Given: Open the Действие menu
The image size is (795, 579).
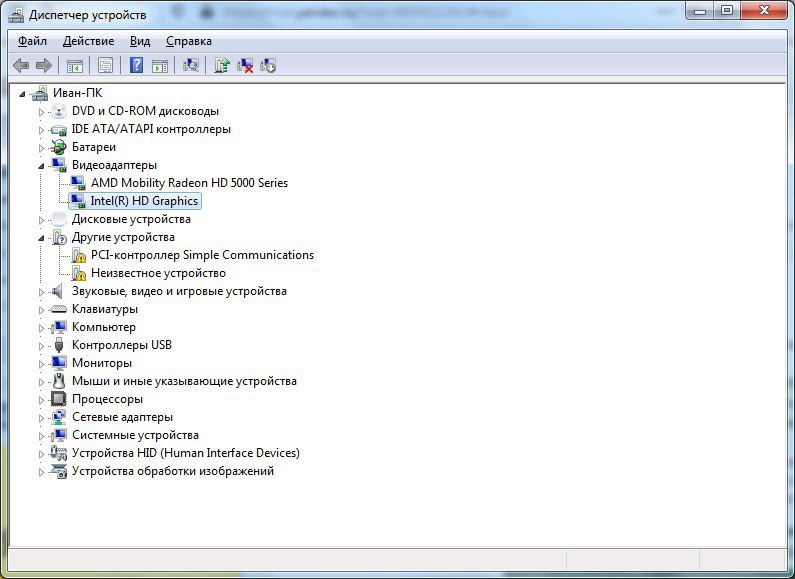Looking at the screenshot, I should coord(88,41).
